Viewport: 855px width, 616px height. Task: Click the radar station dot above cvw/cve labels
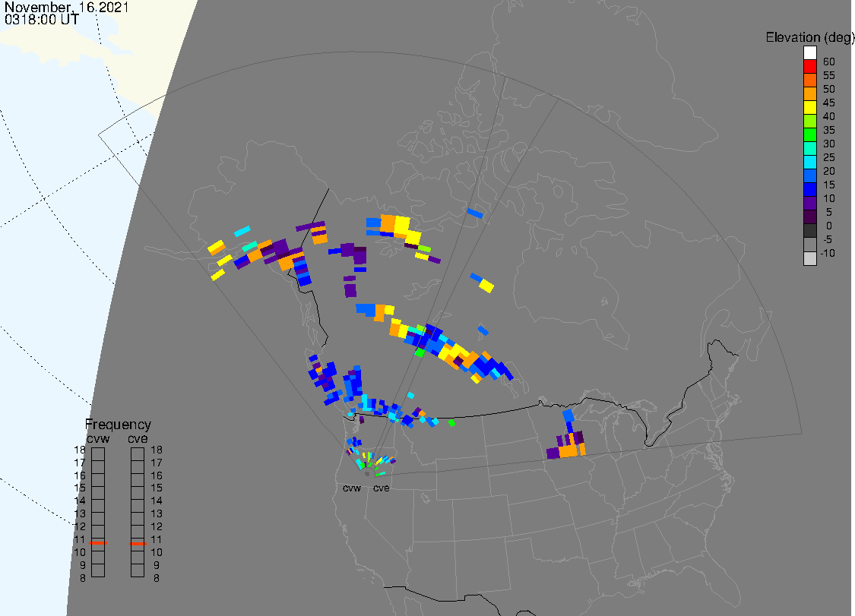tap(367, 474)
